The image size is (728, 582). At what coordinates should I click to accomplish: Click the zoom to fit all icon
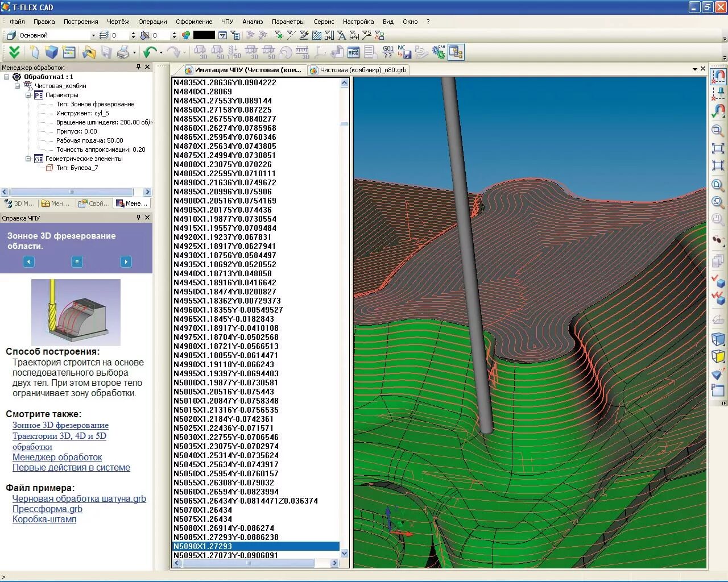pos(718,148)
